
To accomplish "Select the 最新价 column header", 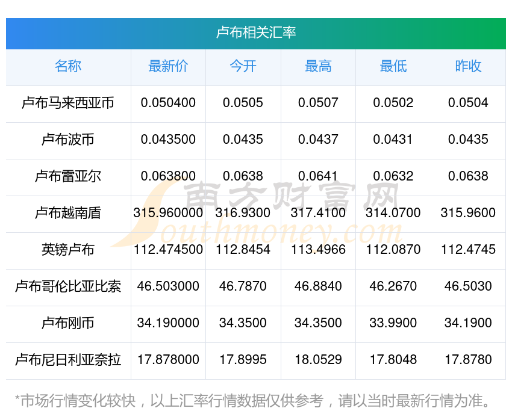I will tap(168, 66).
